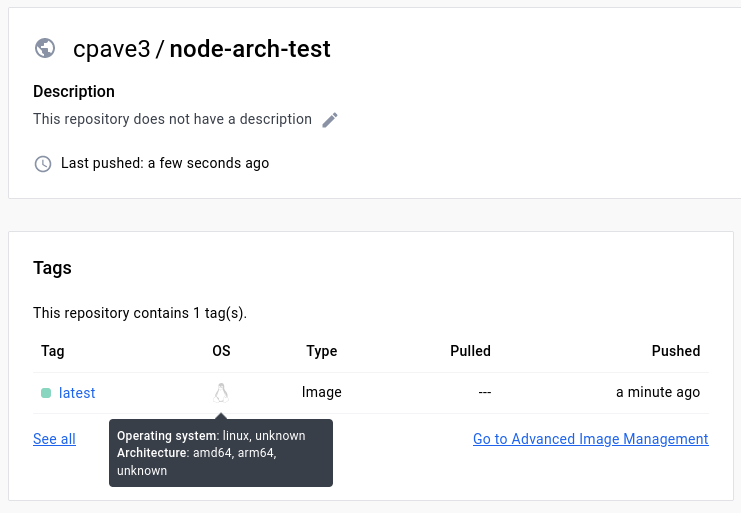The height and width of the screenshot is (513, 741).
Task: Click the Pushed column header
Action: (x=675, y=351)
